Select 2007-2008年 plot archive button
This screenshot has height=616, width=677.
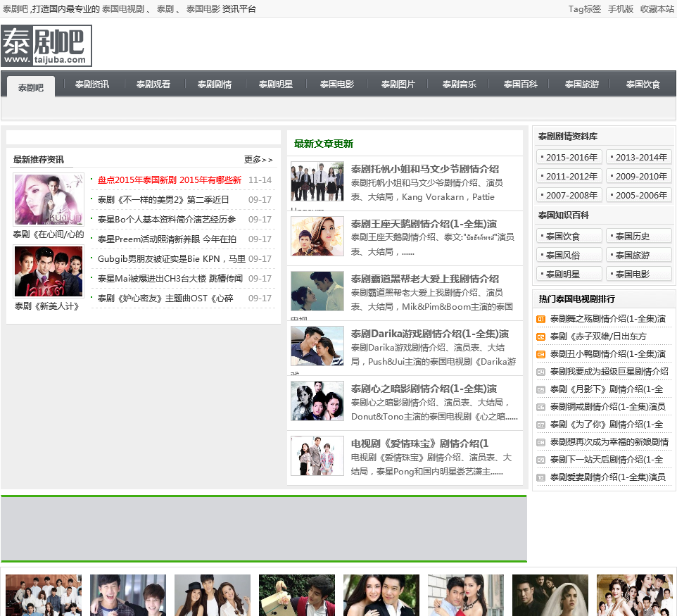(569, 195)
